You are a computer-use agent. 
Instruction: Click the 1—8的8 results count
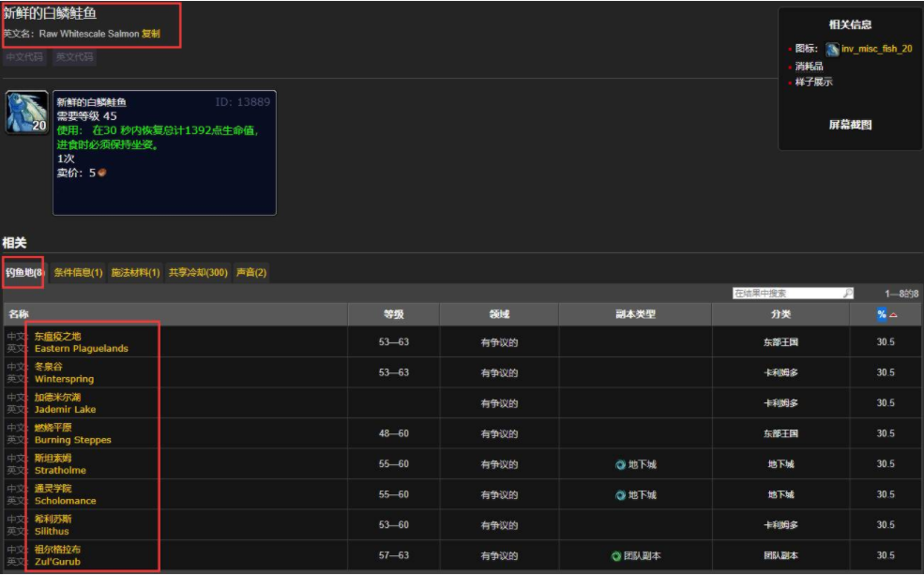pos(901,294)
